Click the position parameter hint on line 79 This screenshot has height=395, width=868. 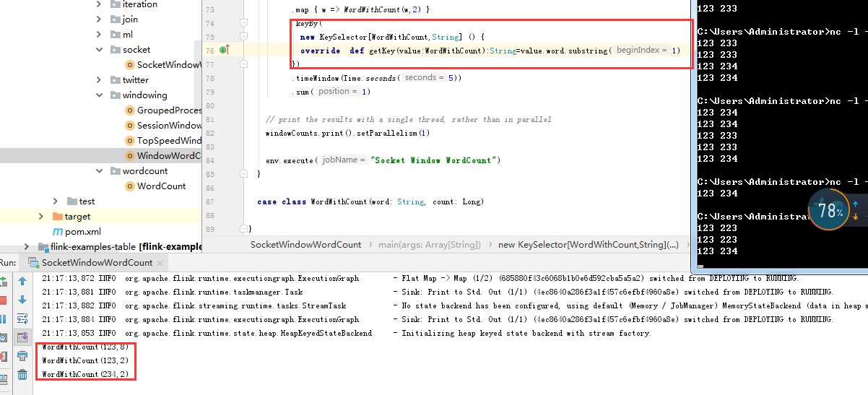337,91
